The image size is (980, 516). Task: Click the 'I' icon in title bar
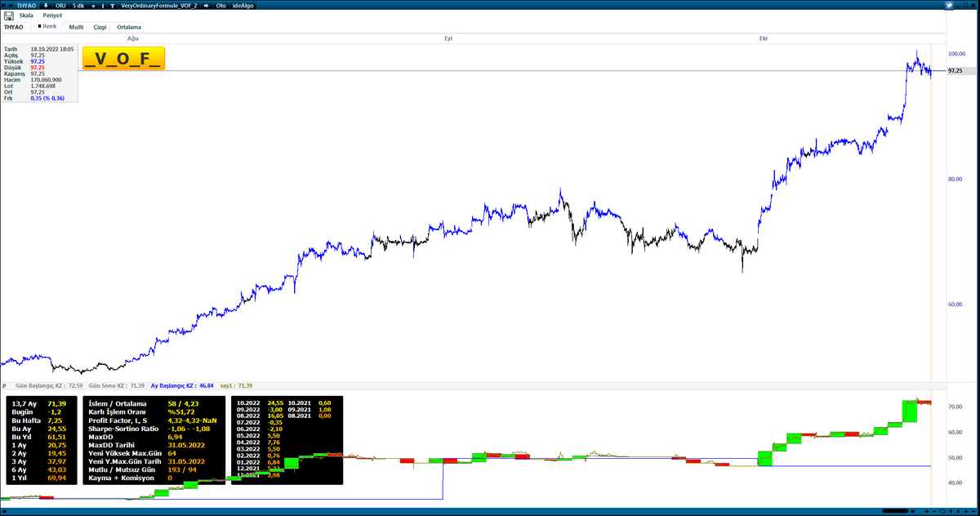[x=103, y=5]
